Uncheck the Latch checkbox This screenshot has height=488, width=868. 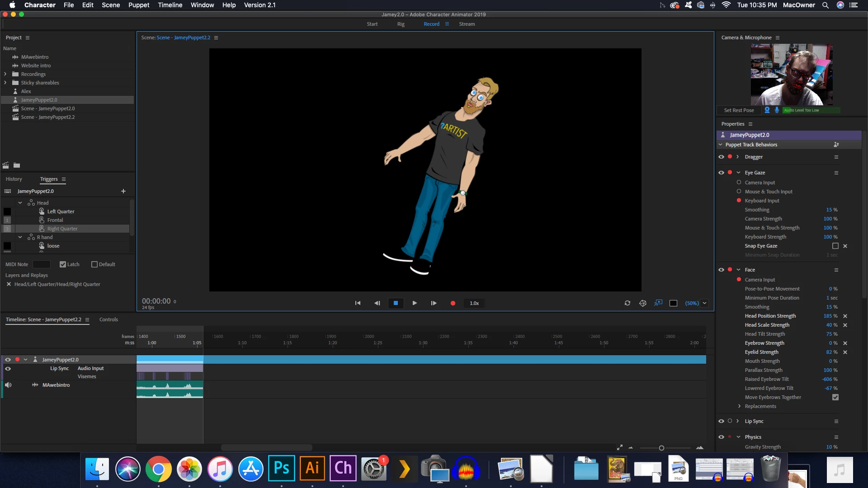pyautogui.click(x=63, y=264)
